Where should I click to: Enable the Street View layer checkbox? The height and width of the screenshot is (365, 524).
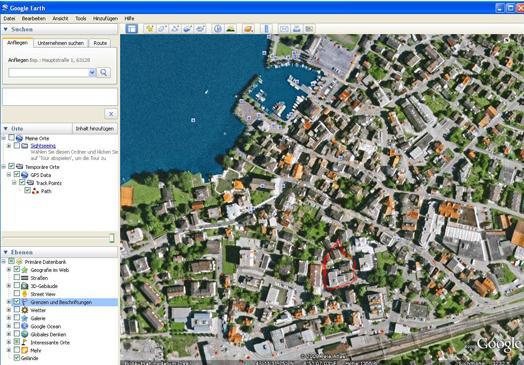pyautogui.click(x=17, y=294)
